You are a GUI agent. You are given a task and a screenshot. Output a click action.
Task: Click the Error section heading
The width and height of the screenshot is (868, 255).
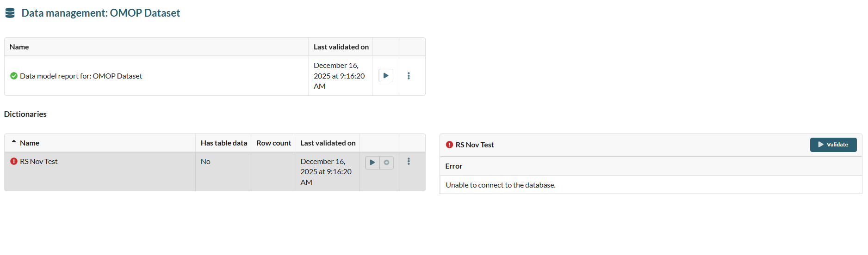[x=454, y=166]
